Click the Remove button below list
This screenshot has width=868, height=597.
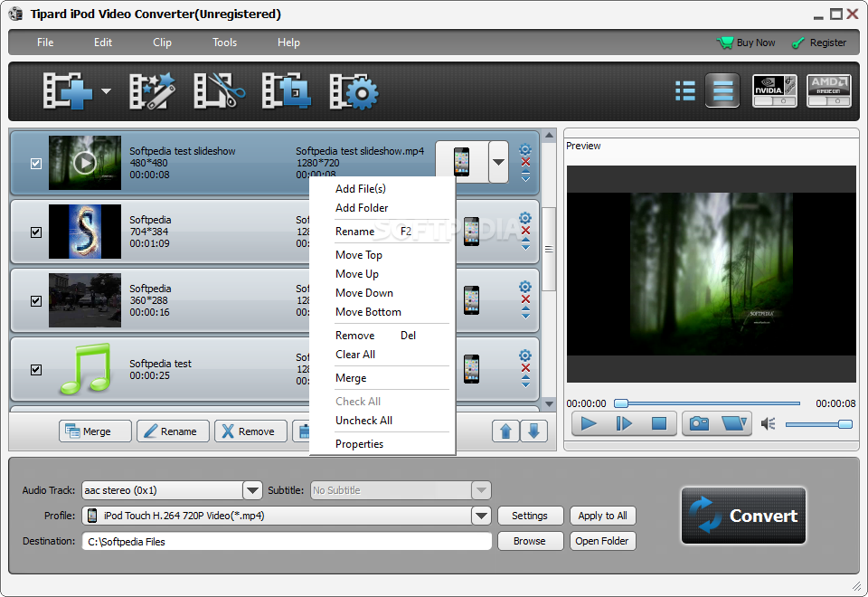coord(251,431)
